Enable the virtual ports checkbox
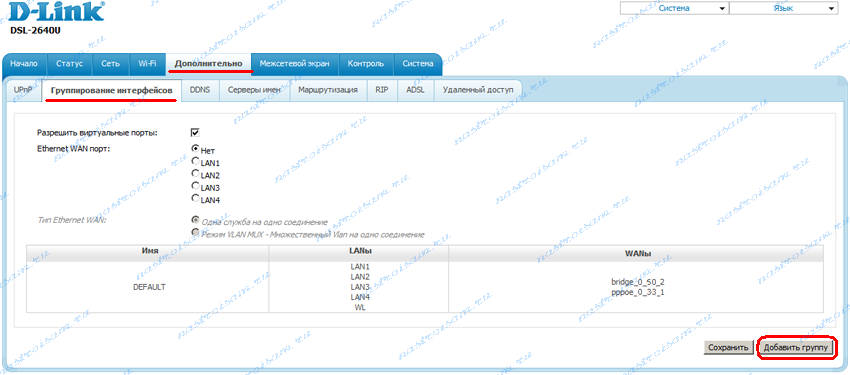 coord(195,133)
